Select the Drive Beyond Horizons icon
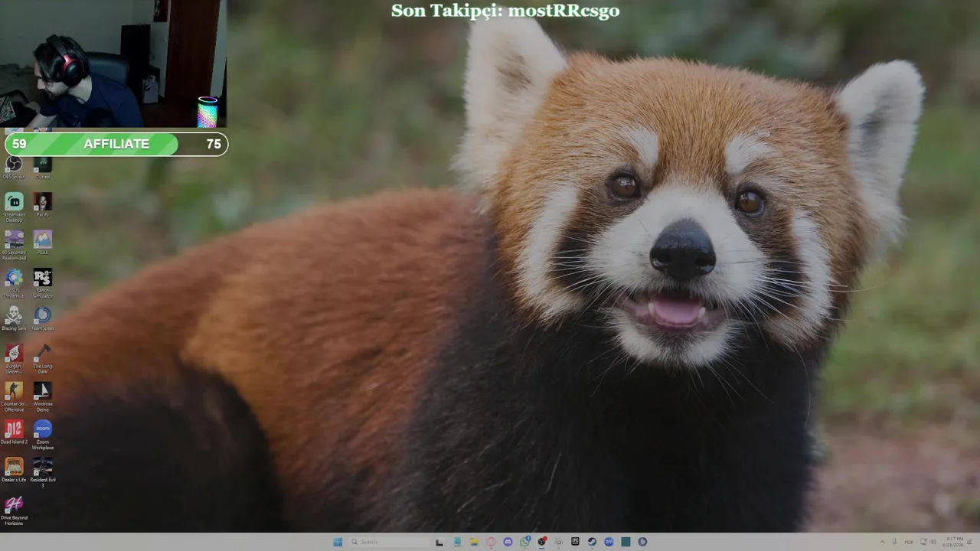The width and height of the screenshot is (980, 551). click(14, 510)
